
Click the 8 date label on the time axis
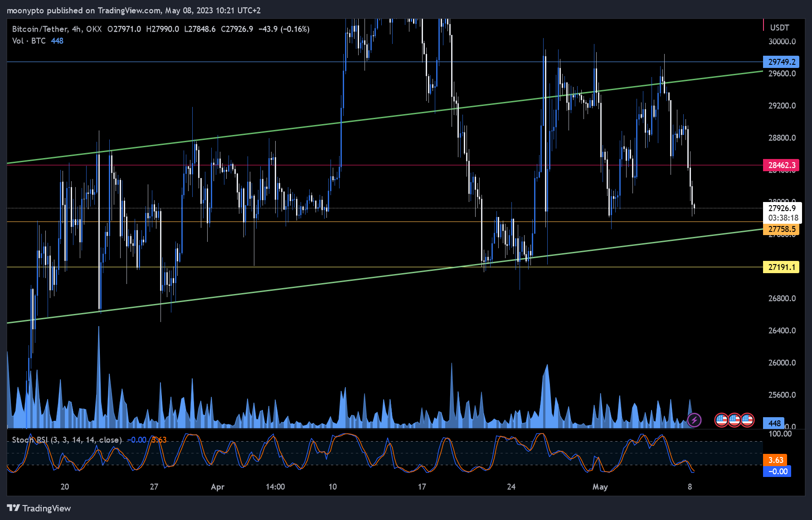pyautogui.click(x=690, y=487)
